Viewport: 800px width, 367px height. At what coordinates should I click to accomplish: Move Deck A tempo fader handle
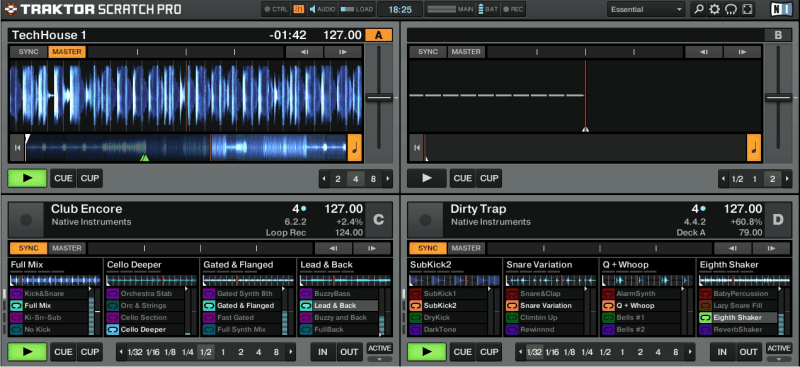point(379,97)
